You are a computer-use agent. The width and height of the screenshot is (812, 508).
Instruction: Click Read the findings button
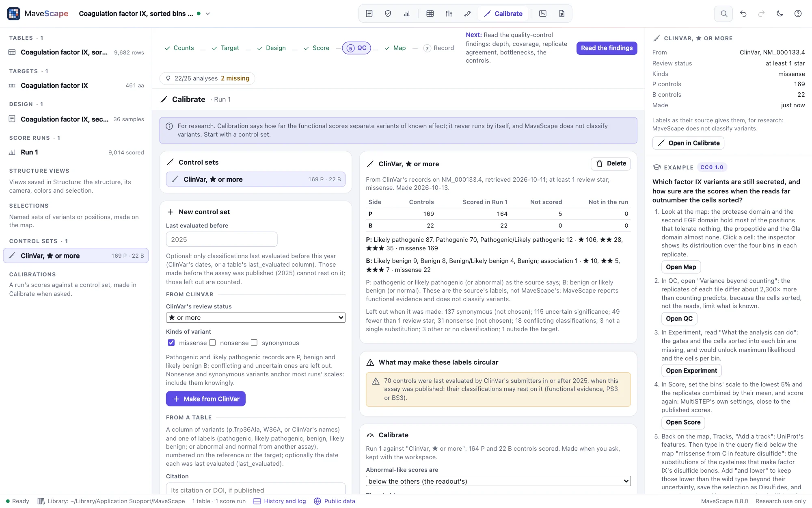pos(607,48)
